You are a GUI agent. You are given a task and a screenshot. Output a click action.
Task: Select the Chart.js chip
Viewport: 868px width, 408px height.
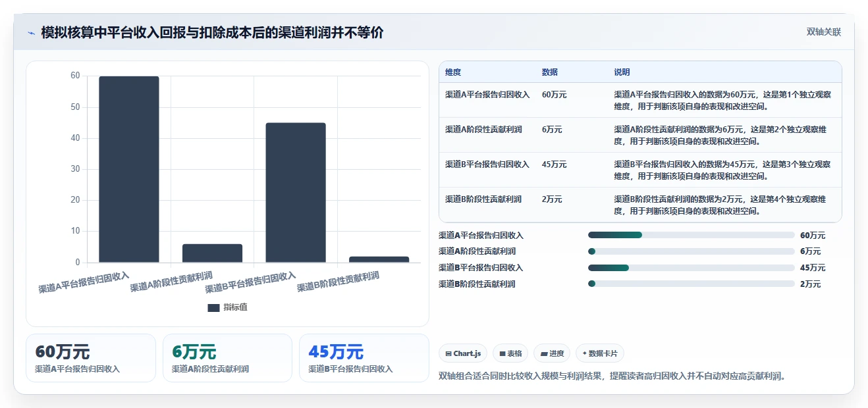[463, 353]
